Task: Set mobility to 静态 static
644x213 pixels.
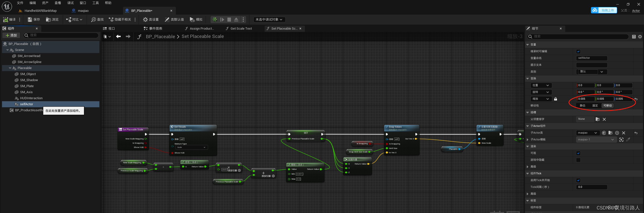Action: coord(583,106)
